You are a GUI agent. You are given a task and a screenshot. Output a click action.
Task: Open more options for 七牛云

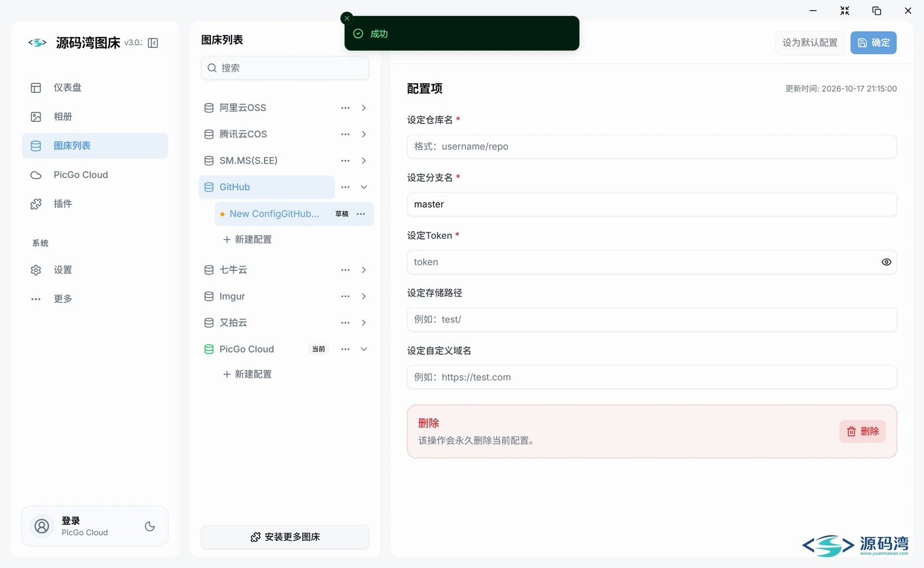tap(345, 270)
